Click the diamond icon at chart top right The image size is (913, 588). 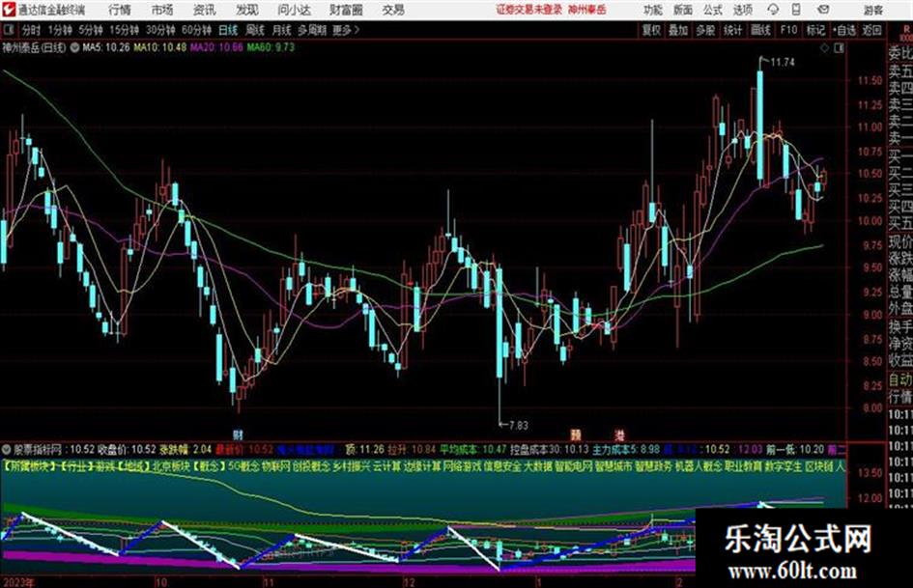[x=824, y=48]
